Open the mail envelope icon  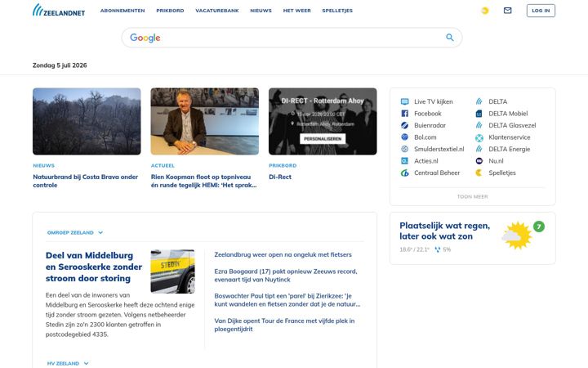[x=507, y=11]
